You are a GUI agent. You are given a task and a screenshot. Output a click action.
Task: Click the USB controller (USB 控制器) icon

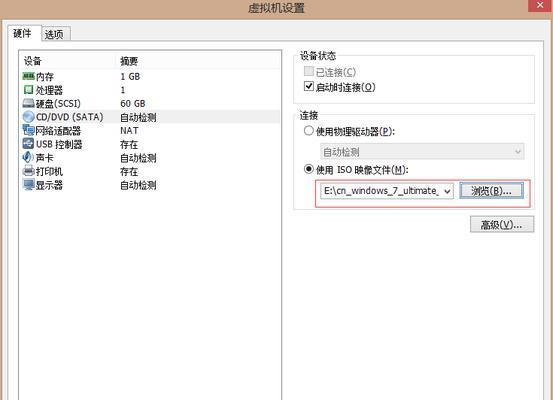pos(28,144)
